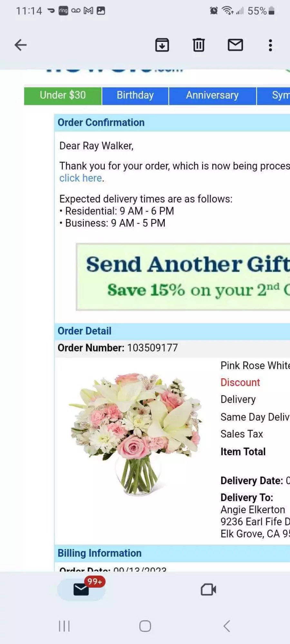This screenshot has width=290, height=644.
Task: Tap the Order Number 103509177 text
Action: coord(118,348)
